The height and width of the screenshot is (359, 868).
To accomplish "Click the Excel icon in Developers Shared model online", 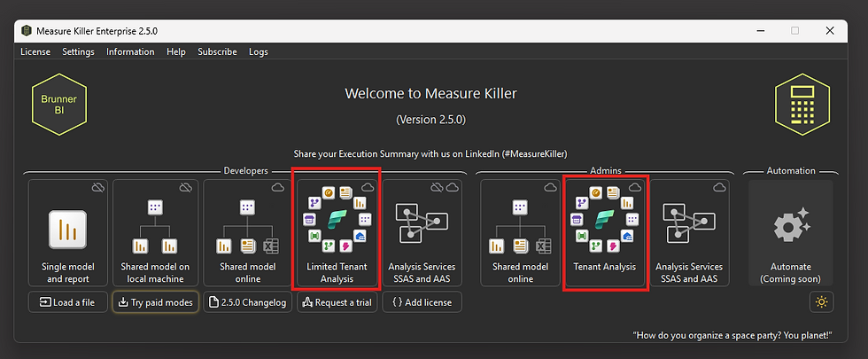I will [271, 246].
